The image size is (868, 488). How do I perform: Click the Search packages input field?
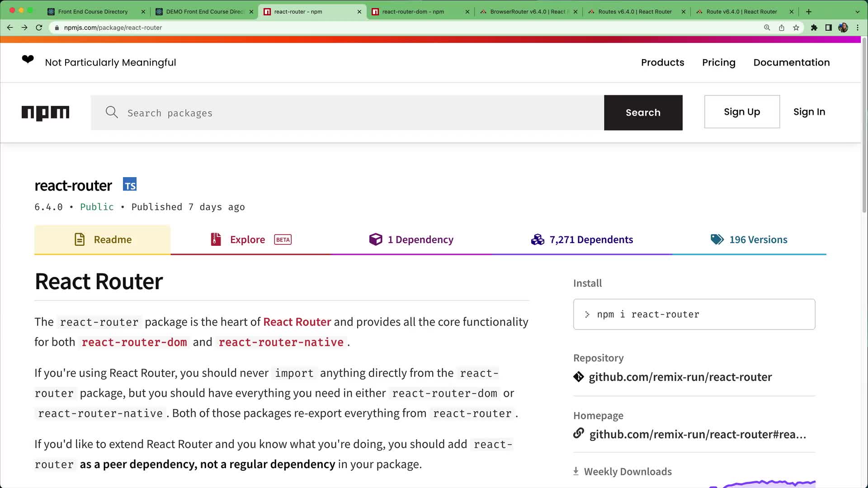click(x=347, y=113)
